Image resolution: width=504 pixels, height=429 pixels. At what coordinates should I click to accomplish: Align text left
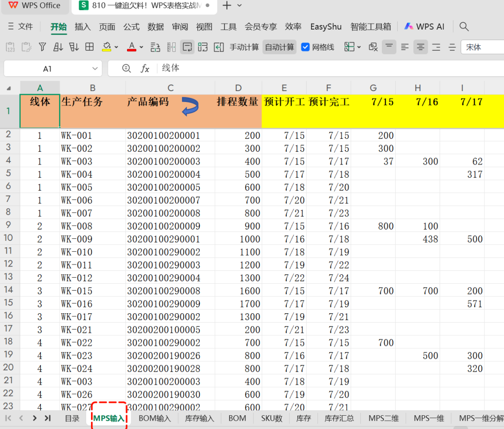(x=405, y=47)
